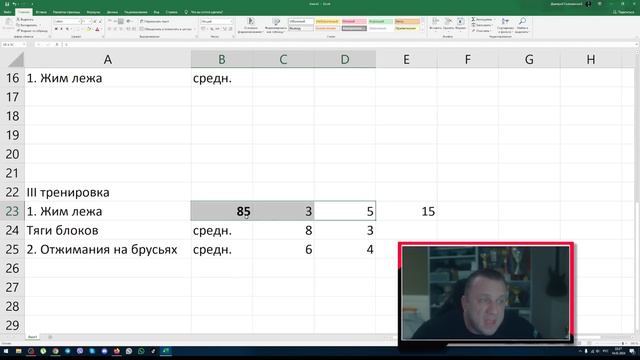The width and height of the screenshot is (640, 360).
Task: Toggle Italic formatting
Action: pos(62,29)
